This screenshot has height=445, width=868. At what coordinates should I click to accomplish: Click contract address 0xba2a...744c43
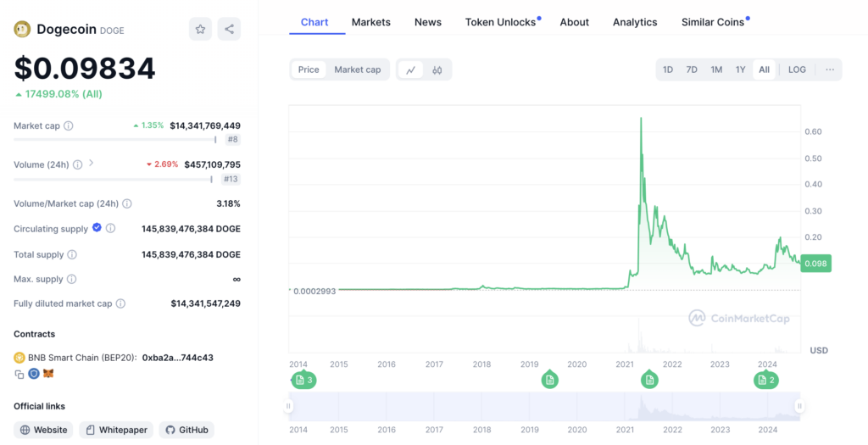tap(178, 358)
